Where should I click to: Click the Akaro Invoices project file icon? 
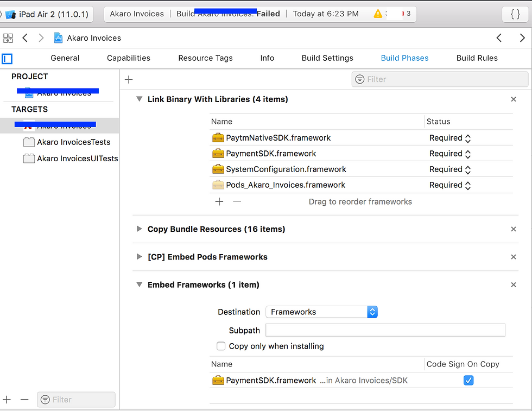tap(59, 37)
